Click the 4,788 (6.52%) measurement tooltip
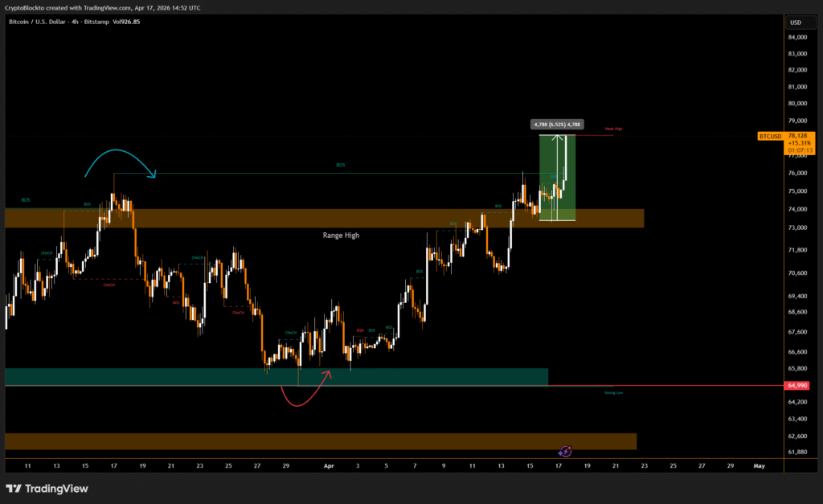This screenshot has height=504, width=823. tap(556, 125)
